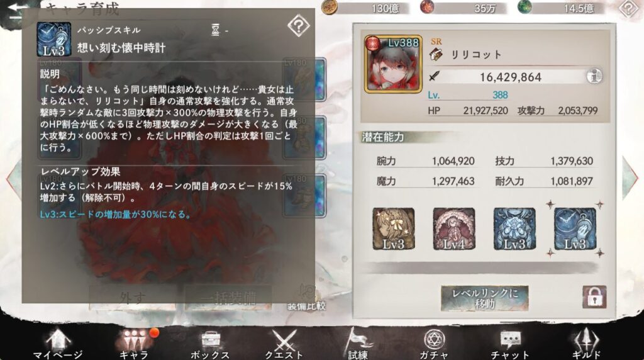Open the combat power info icon
Viewport: 644px width, 360px height.
[x=594, y=76]
